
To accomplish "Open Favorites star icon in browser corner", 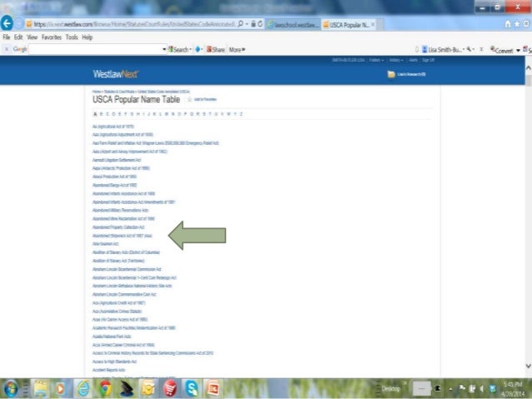I will point(517,23).
